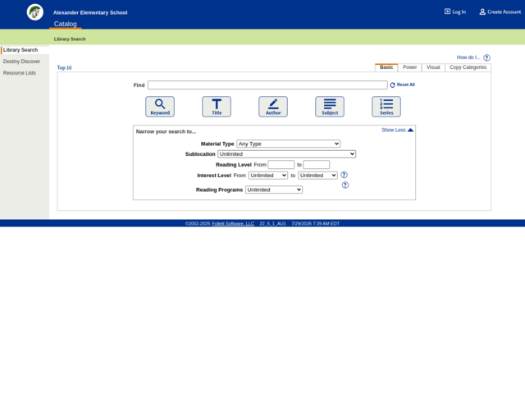Open the Top 10 link
The width and height of the screenshot is (525, 420).
64,67
